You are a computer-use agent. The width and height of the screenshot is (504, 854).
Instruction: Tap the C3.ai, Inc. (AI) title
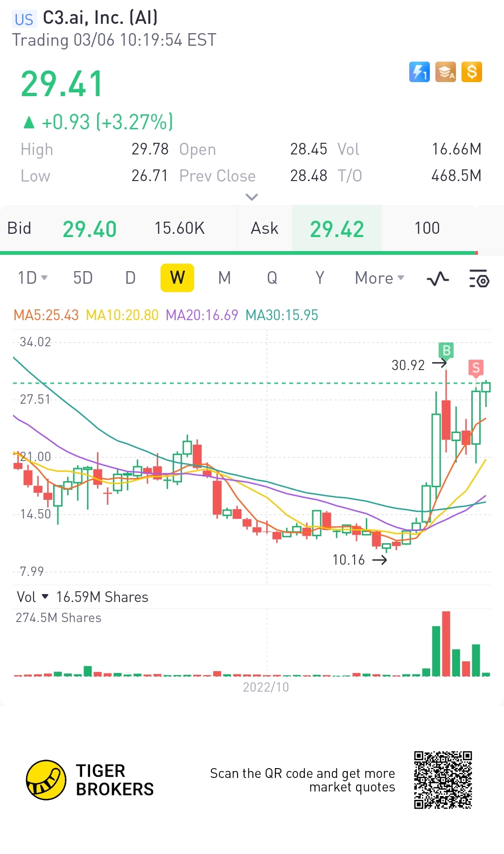click(x=100, y=18)
